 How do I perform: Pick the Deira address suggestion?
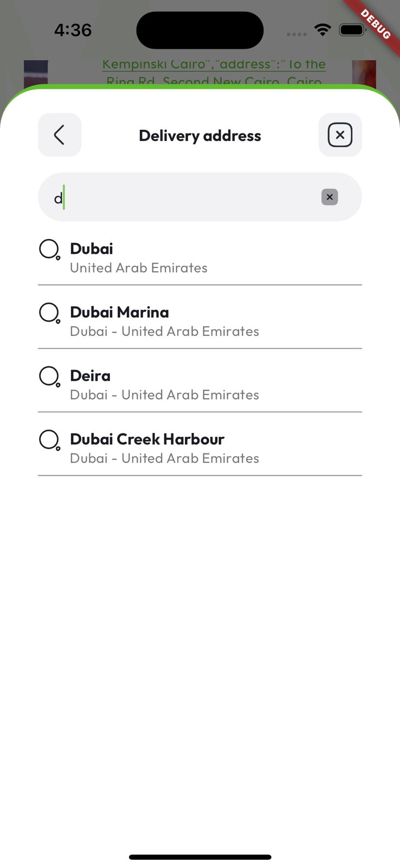200,385
